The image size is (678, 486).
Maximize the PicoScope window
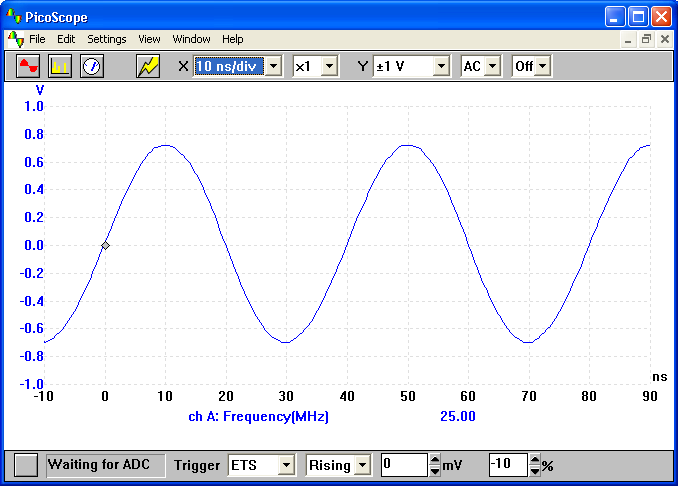pyautogui.click(x=638, y=17)
